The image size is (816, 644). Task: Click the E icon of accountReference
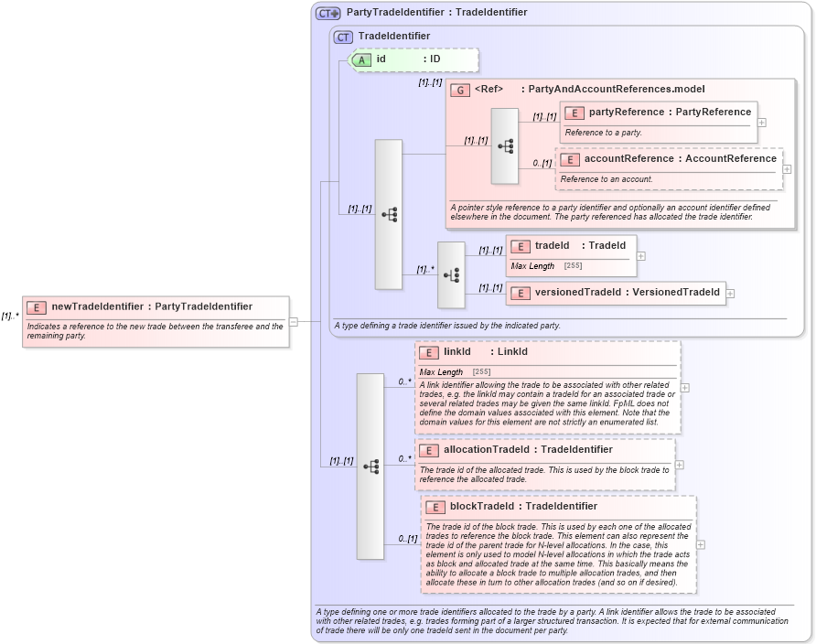click(570, 160)
